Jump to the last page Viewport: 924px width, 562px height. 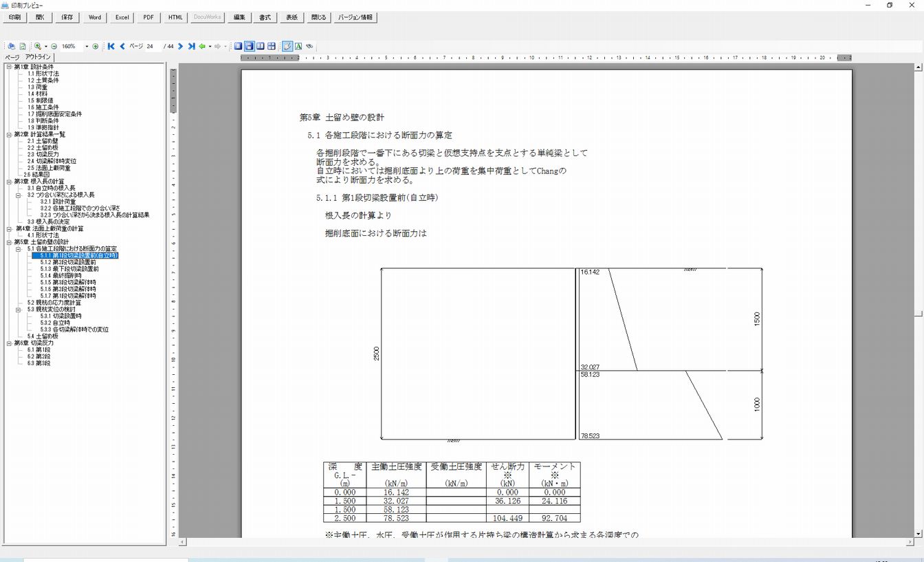(x=191, y=46)
